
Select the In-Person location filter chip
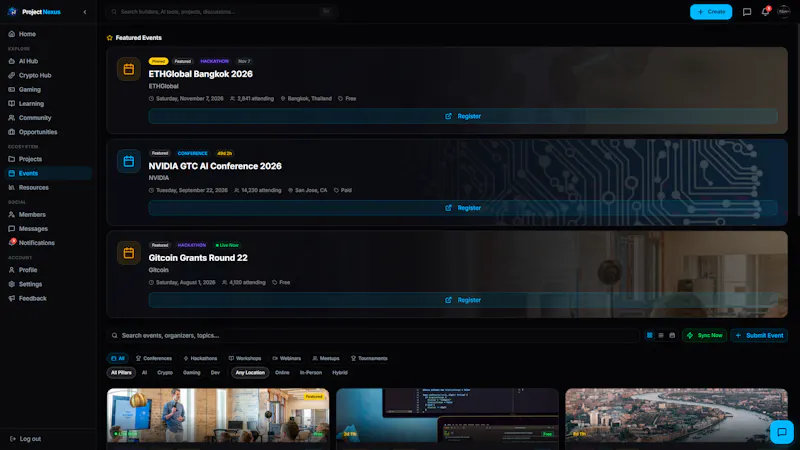click(311, 373)
